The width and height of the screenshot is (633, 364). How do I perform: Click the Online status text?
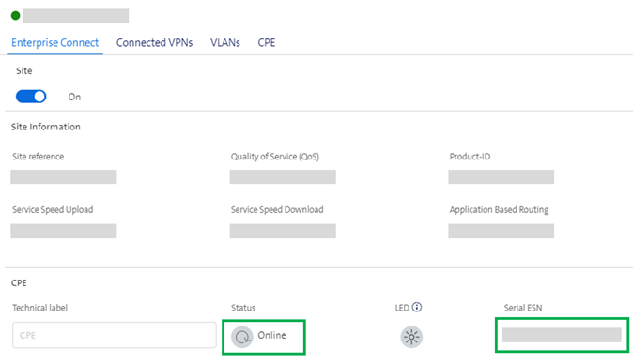click(x=271, y=335)
